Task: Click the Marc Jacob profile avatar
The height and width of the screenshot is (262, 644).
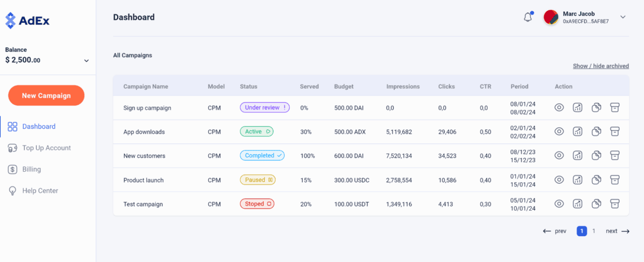Action: pos(551,17)
